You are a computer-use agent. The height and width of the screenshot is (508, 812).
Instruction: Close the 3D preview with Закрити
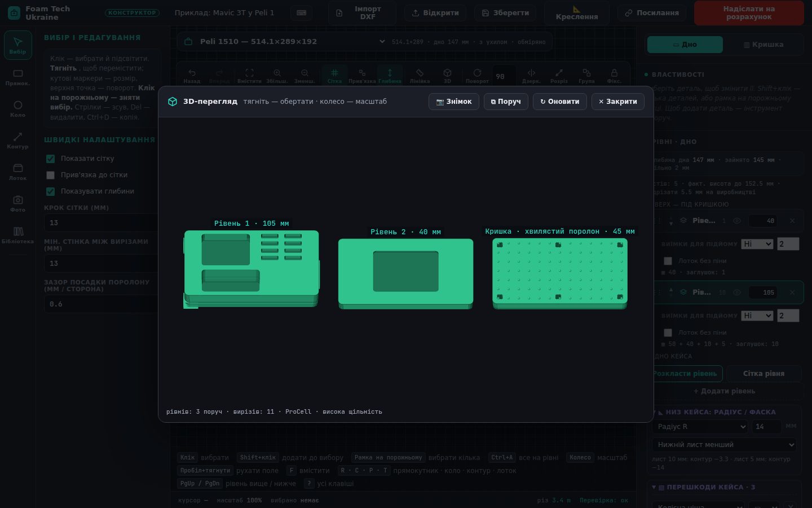pyautogui.click(x=618, y=102)
